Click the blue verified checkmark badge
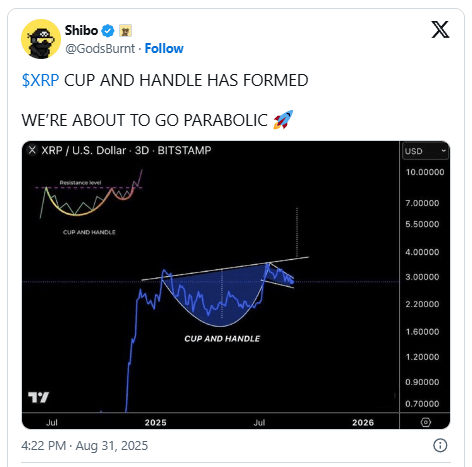Image resolution: width=472 pixels, height=467 pixels. 108,31
